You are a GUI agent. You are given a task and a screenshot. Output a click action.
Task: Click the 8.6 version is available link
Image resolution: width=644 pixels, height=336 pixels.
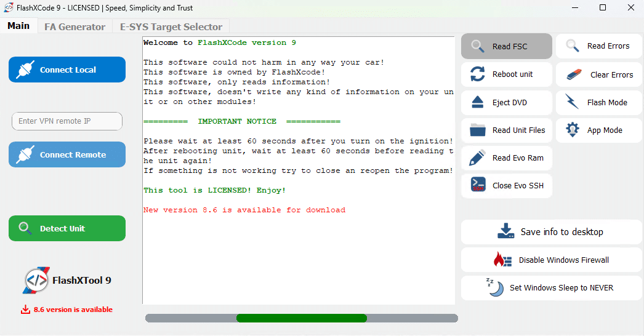pyautogui.click(x=73, y=310)
